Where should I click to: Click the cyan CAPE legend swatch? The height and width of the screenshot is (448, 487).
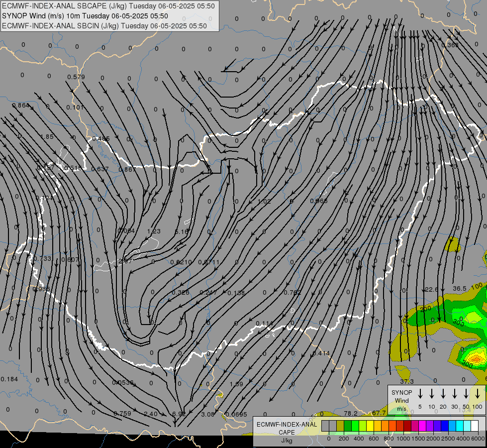pos(459,426)
